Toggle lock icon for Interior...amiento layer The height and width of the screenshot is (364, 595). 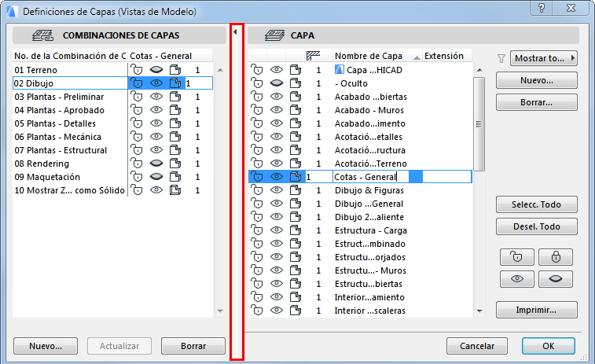(257, 297)
